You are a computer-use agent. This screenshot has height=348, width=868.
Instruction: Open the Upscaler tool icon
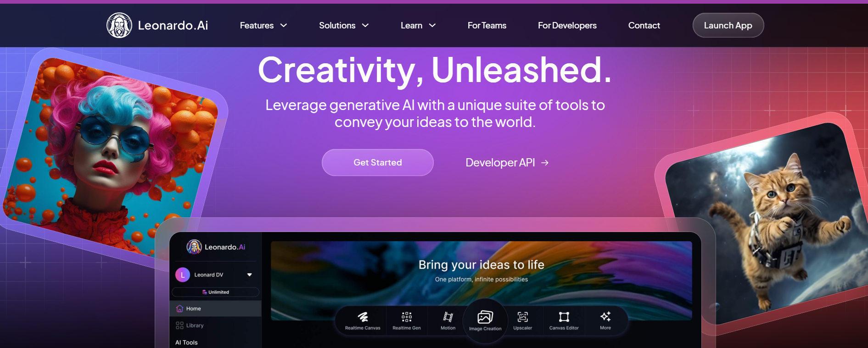pyautogui.click(x=523, y=317)
